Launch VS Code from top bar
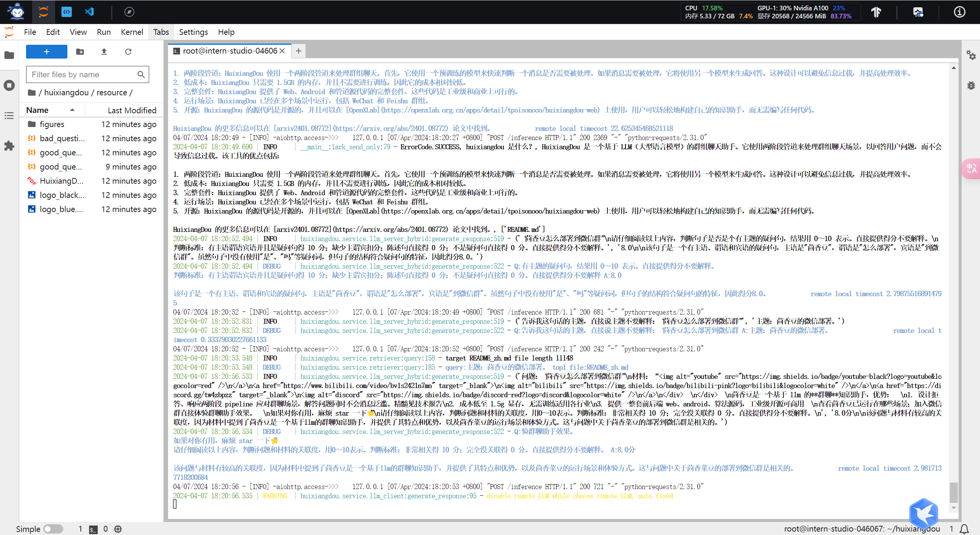980x535 pixels. click(x=89, y=12)
